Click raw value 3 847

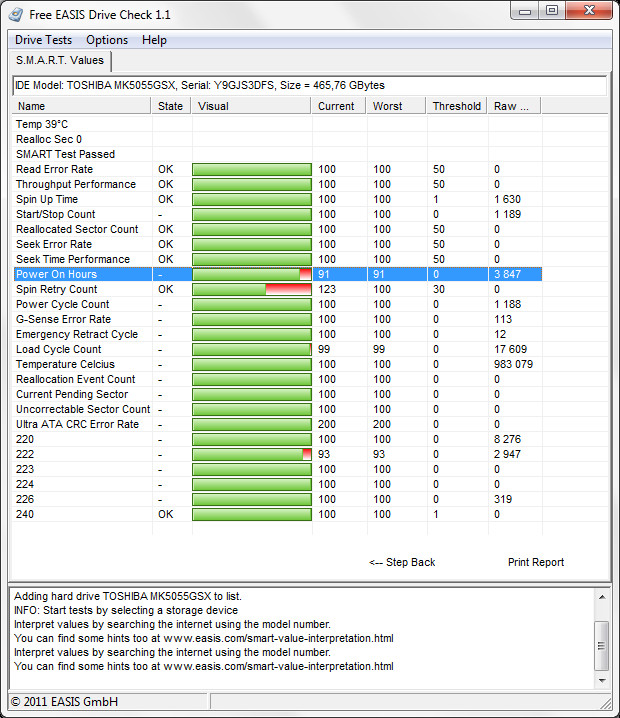tap(507, 274)
